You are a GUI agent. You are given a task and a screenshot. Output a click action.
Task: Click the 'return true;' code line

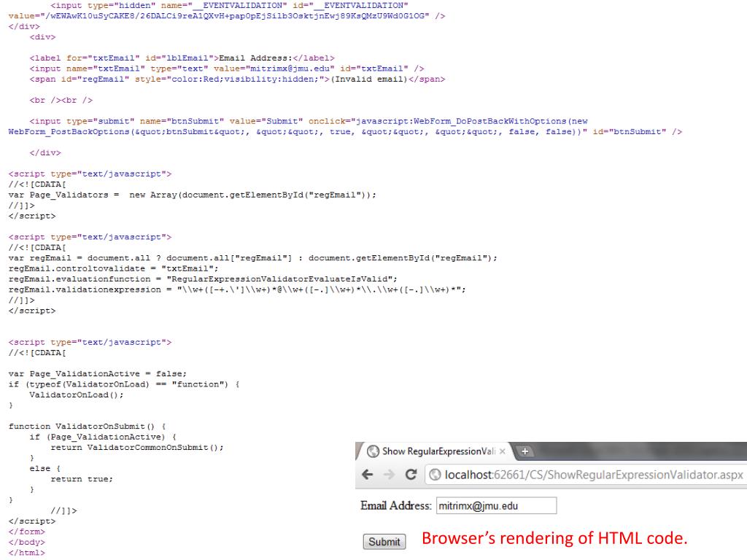(82, 479)
